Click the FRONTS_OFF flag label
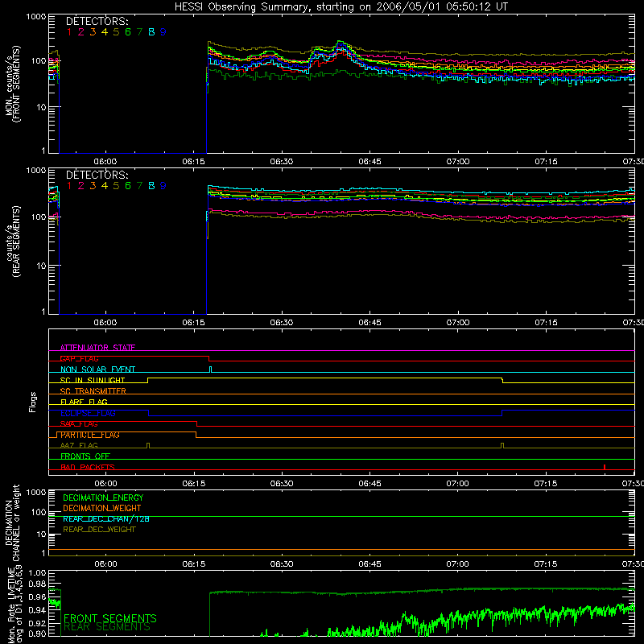 point(85,456)
